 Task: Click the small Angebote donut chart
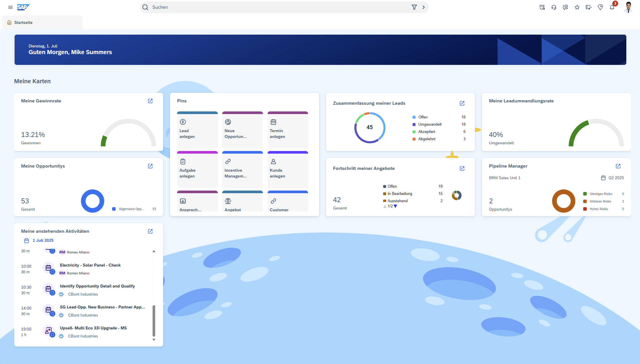coord(457,195)
